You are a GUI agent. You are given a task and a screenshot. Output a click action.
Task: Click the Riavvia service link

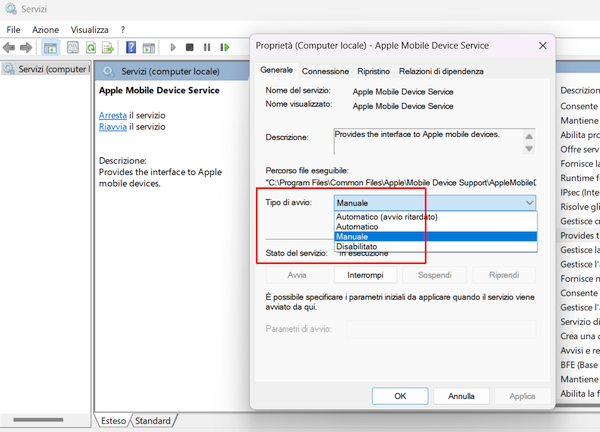coord(112,127)
